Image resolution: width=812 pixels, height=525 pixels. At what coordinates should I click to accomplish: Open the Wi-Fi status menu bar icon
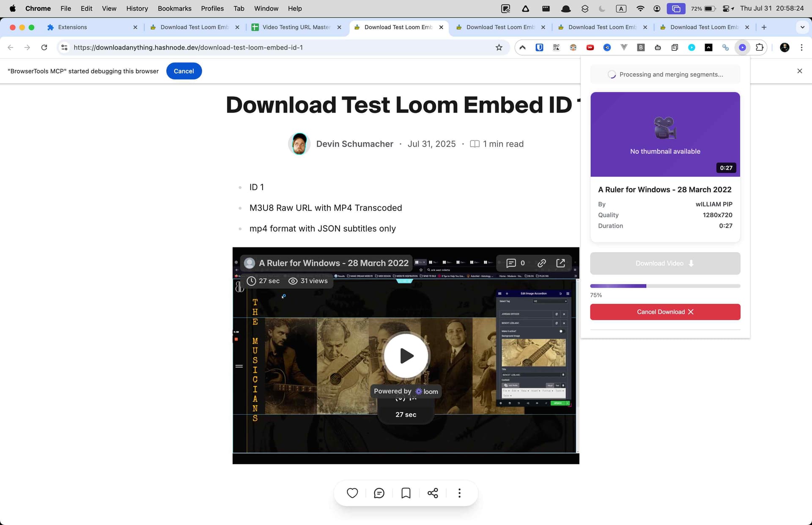[640, 8]
